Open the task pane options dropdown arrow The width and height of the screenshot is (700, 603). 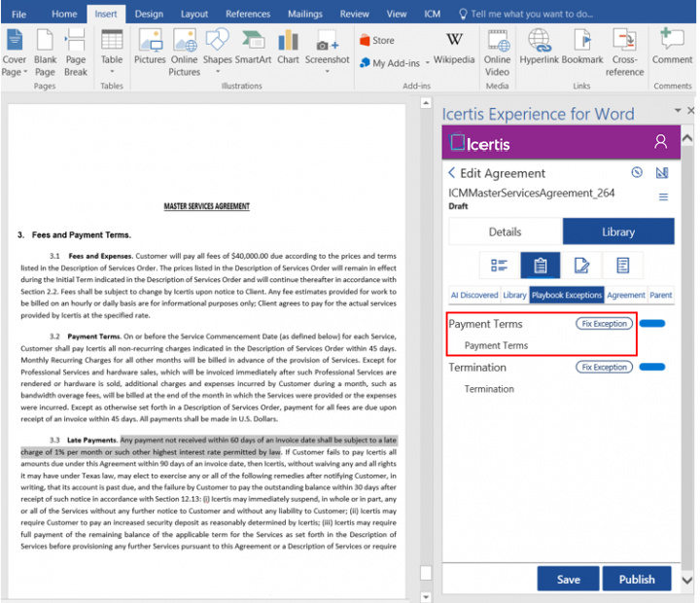678,110
